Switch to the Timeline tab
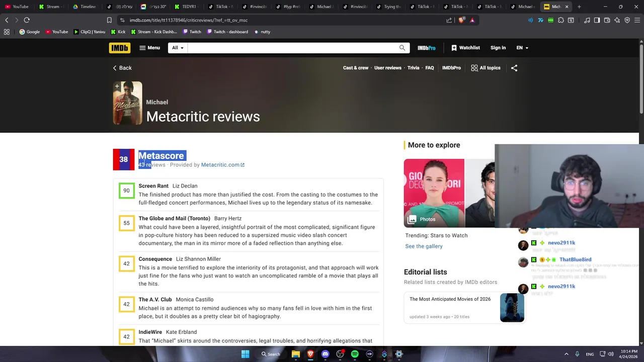This screenshot has width=644, height=362. (x=85, y=7)
